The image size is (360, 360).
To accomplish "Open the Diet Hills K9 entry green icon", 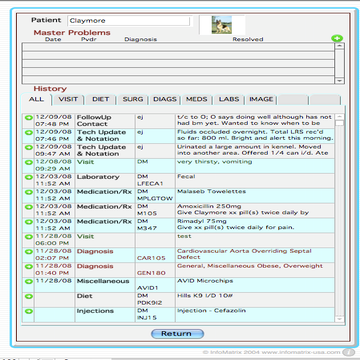I will (29, 296).
